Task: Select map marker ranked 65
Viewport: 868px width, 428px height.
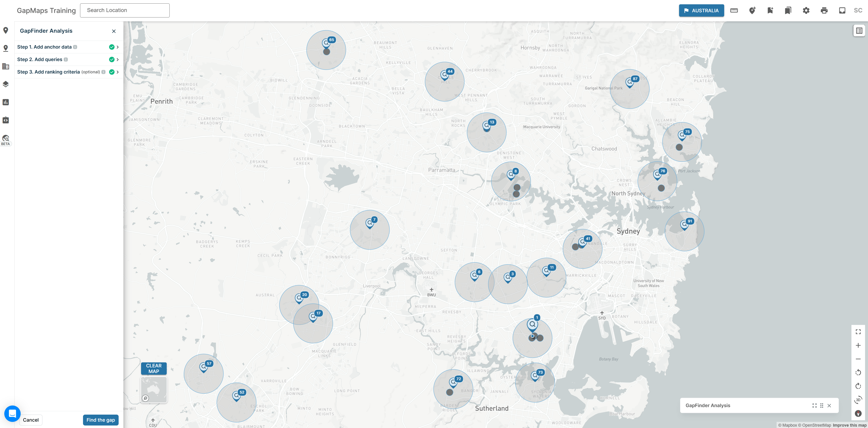Action: click(x=326, y=43)
